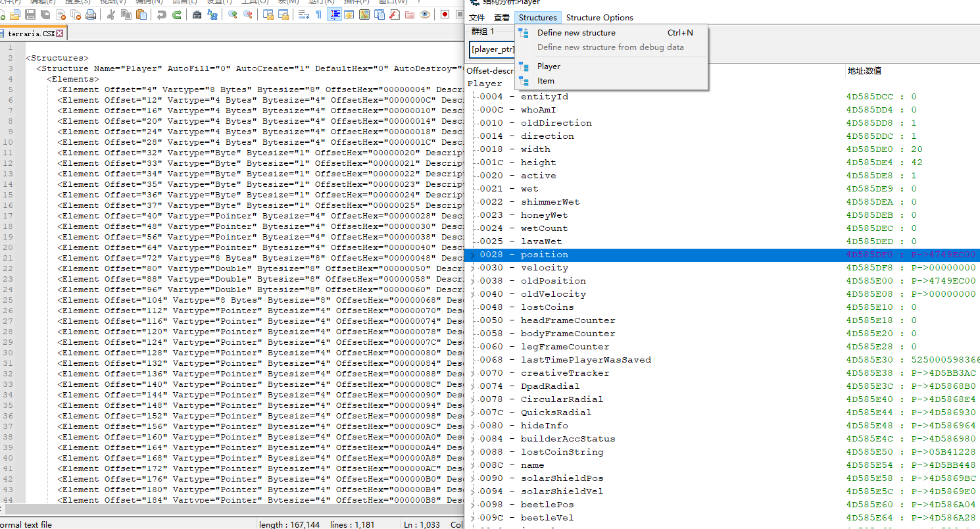Expand the creativeTracker structure field

click(x=472, y=373)
